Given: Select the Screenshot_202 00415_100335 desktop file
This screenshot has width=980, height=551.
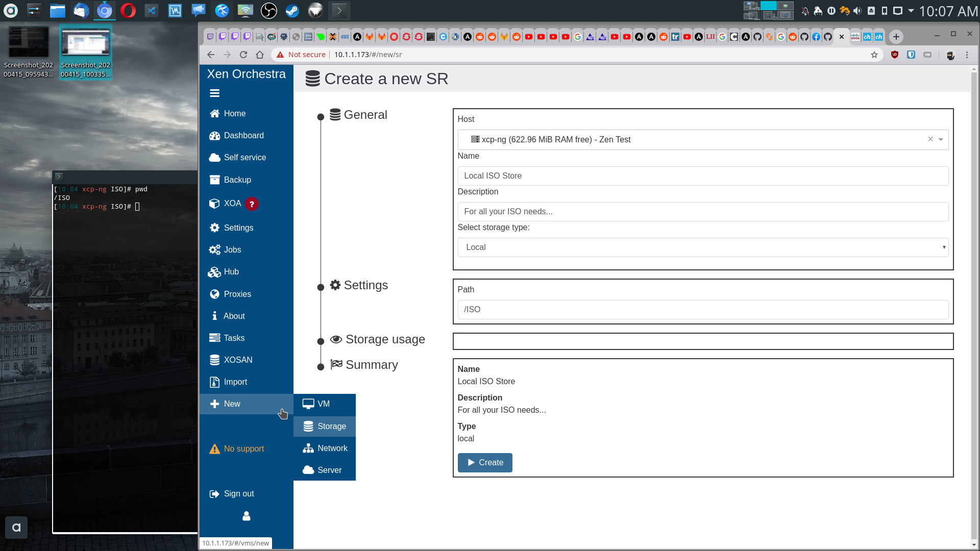Looking at the screenshot, I should click(86, 52).
